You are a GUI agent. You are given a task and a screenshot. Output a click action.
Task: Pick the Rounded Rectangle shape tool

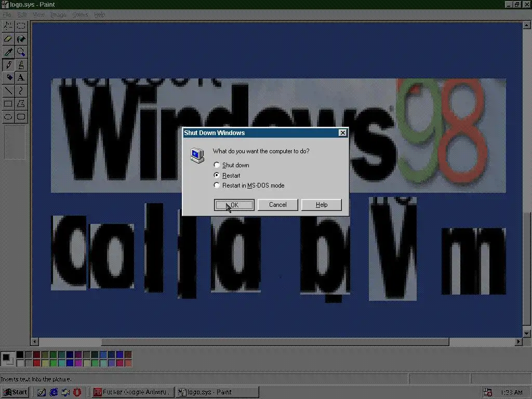pos(21,117)
